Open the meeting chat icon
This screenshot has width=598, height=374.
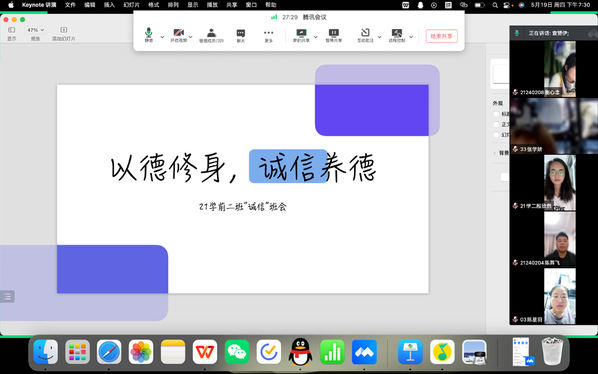click(241, 35)
